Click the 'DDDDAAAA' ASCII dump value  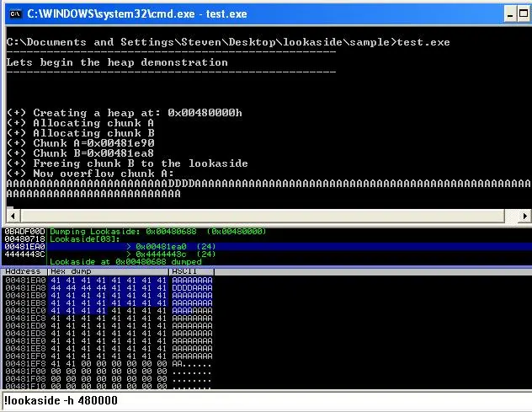coord(192,288)
